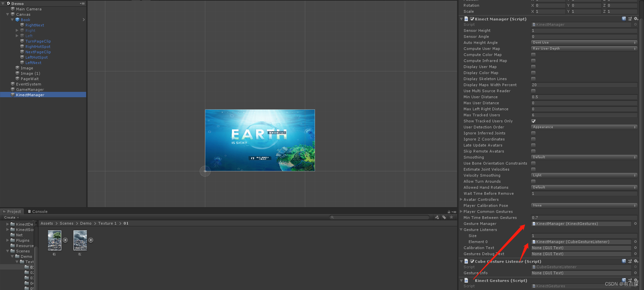The image size is (644, 290).
Task: Switch to the Console tab
Action: (x=38, y=212)
